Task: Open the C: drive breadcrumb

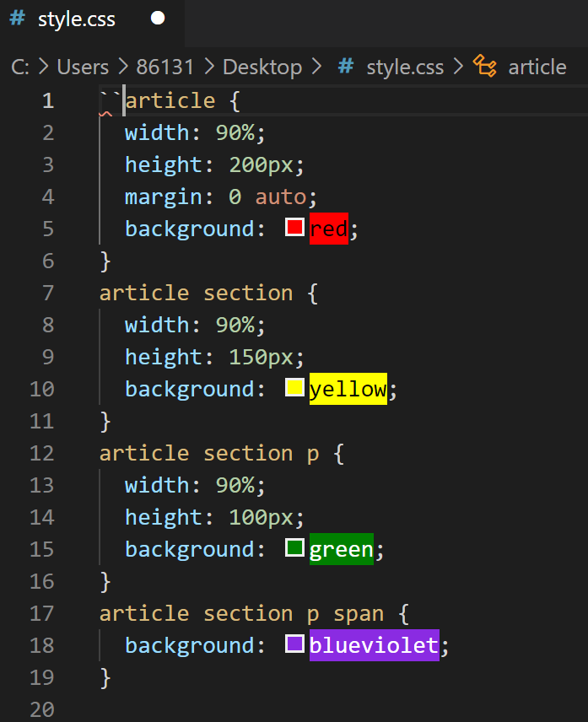Action: click(x=20, y=67)
